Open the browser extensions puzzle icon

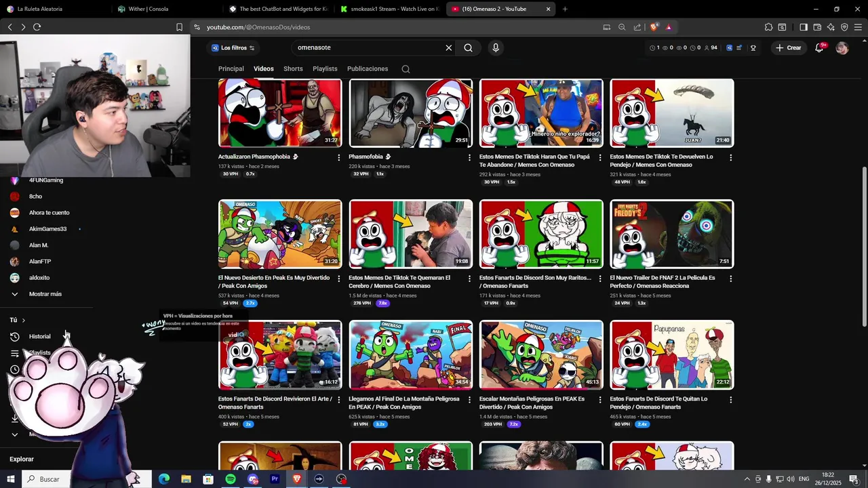click(768, 27)
